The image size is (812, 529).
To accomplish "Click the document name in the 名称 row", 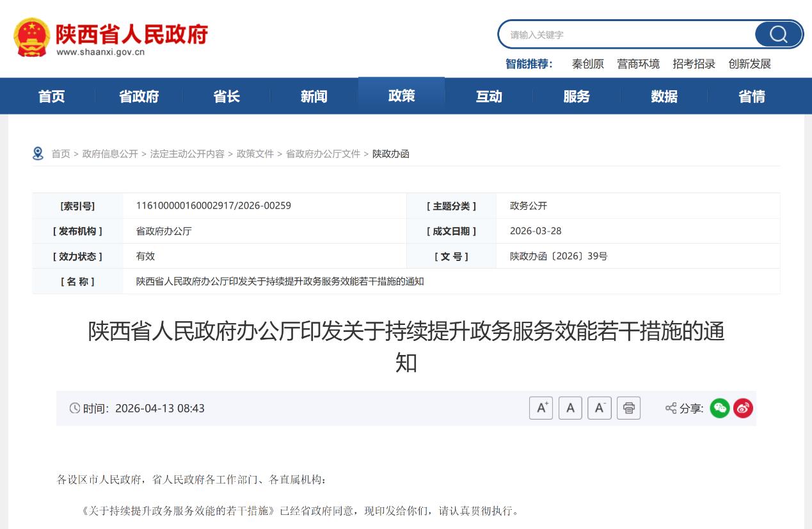I will pos(280,281).
